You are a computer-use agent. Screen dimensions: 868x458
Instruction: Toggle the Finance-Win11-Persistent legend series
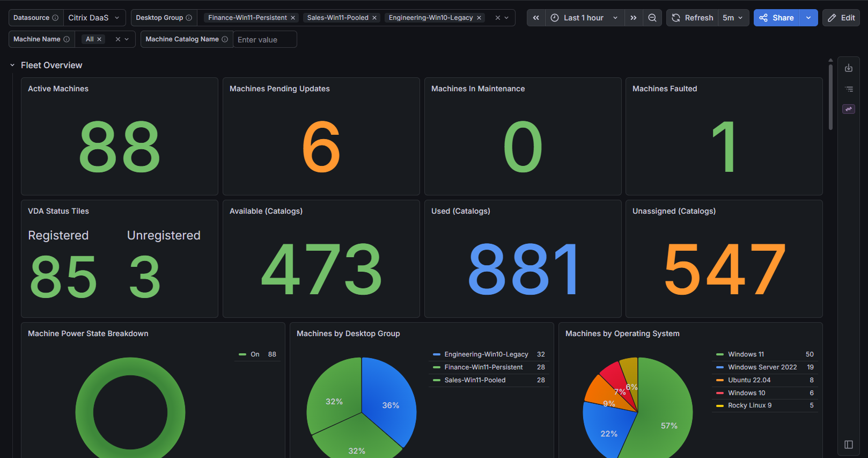point(483,367)
